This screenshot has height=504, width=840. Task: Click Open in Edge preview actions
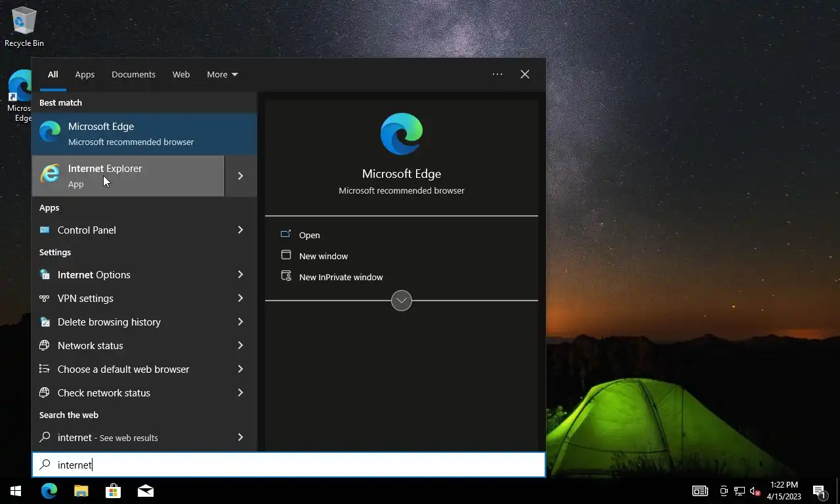coord(310,235)
